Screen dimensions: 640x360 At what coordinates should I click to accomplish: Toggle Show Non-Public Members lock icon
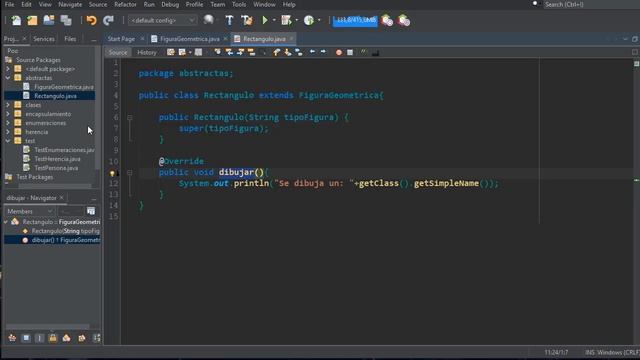tap(53, 338)
